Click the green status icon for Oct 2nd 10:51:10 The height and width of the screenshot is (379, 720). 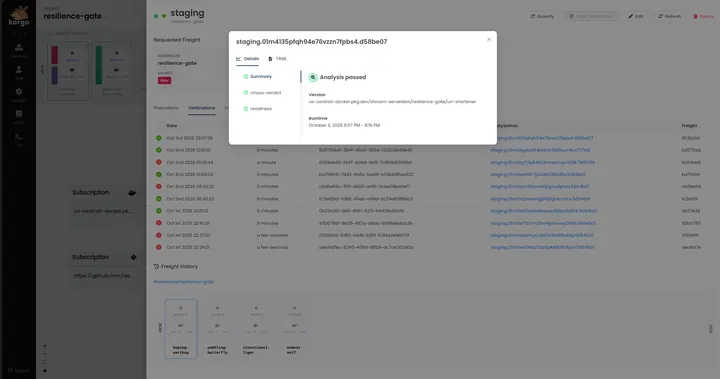click(158, 150)
